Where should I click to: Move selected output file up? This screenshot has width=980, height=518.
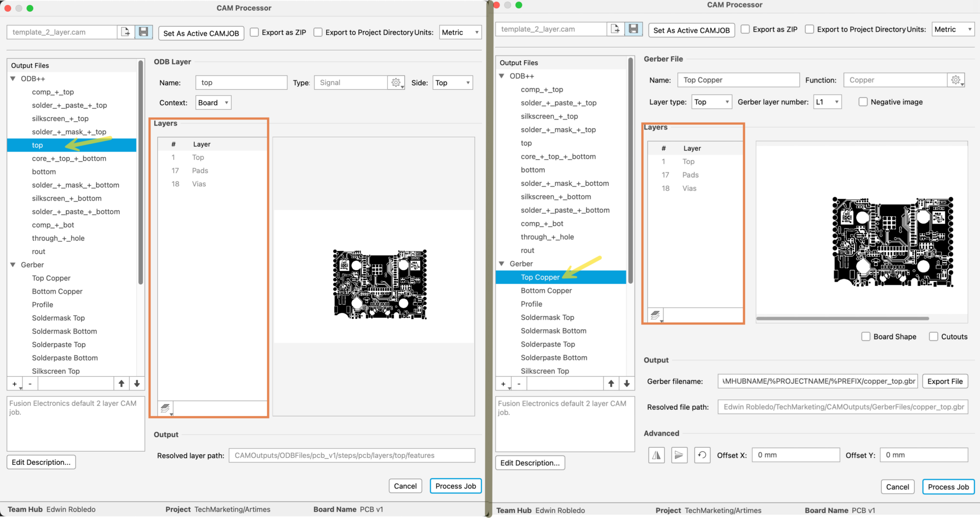tap(121, 383)
